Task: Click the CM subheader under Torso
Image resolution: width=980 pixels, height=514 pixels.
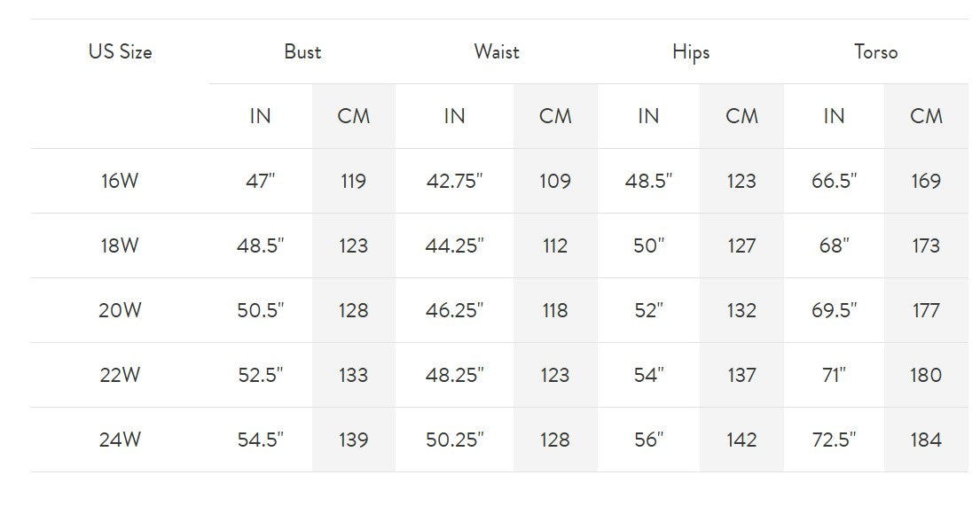Action: pos(926,117)
